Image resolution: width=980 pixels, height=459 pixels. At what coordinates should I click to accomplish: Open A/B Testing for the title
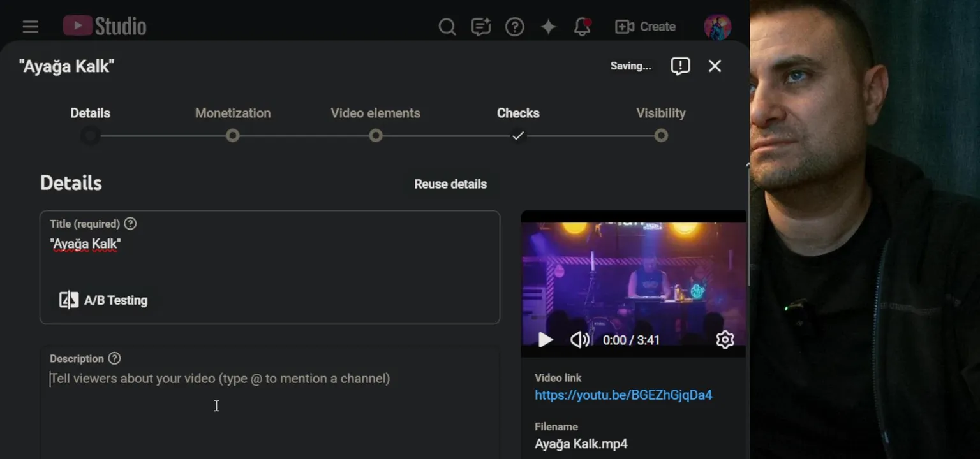(x=103, y=300)
